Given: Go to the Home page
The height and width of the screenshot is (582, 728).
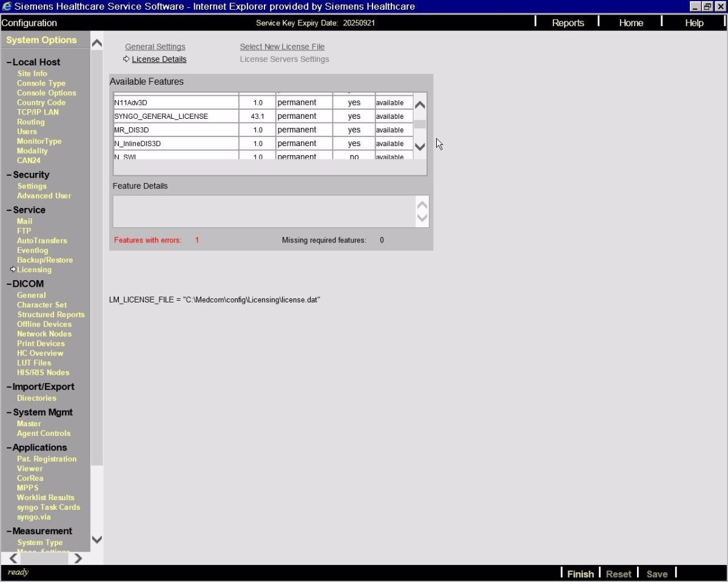Looking at the screenshot, I should (x=631, y=23).
